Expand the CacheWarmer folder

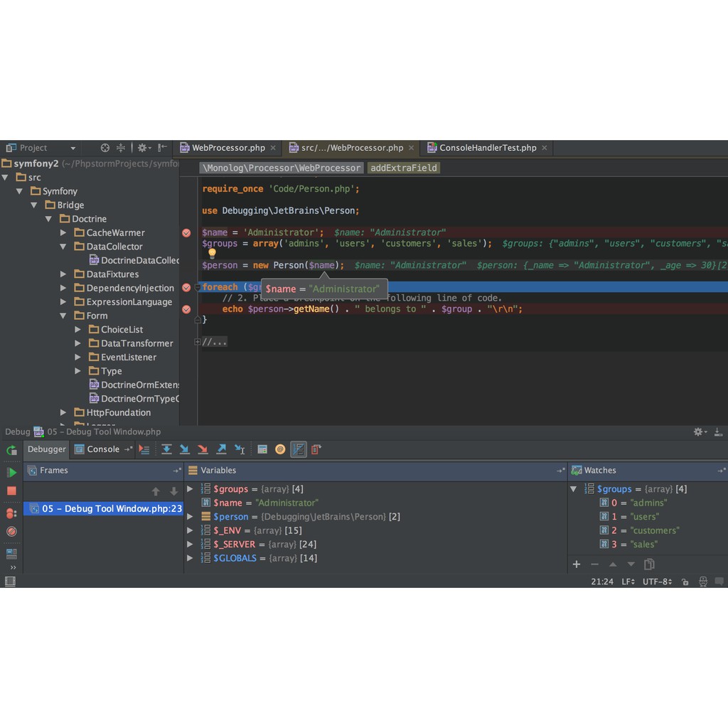pyautogui.click(x=63, y=232)
